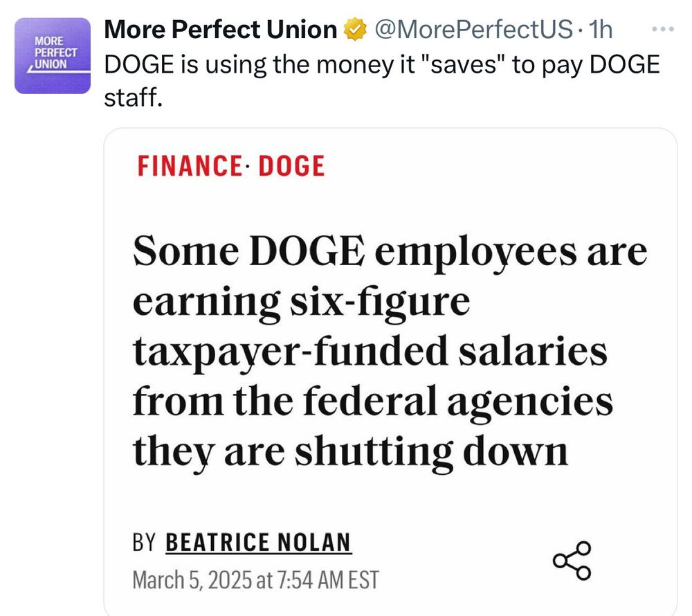Image resolution: width=692 pixels, height=616 pixels.
Task: Click the "they are shutting down" headline line
Action: (x=350, y=451)
